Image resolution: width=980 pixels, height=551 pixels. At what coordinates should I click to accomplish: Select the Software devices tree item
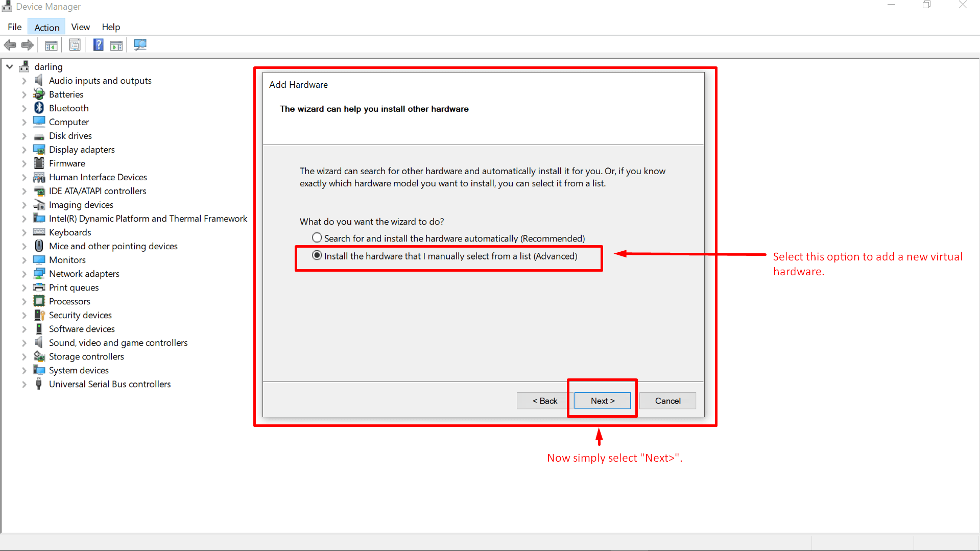[82, 329]
